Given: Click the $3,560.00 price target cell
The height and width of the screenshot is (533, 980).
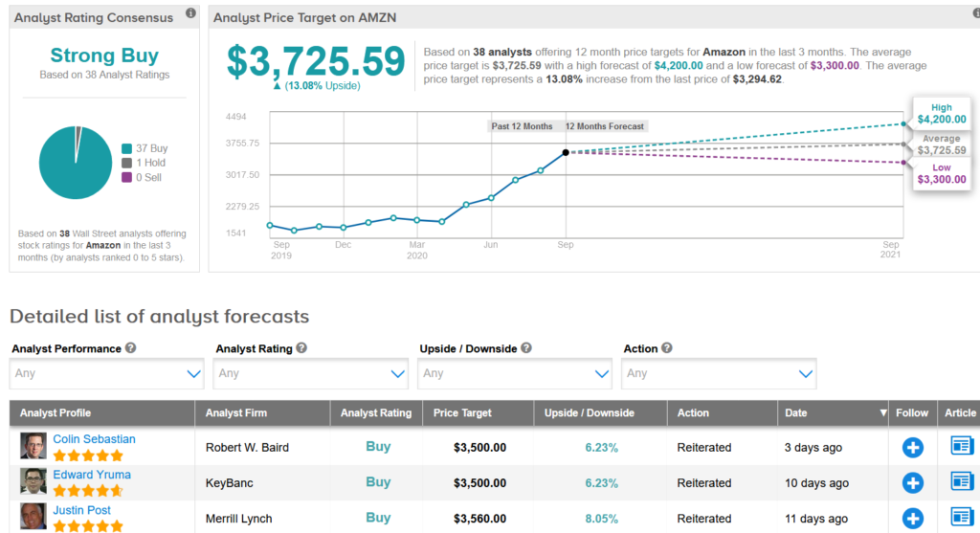Looking at the screenshot, I should pos(480,519).
